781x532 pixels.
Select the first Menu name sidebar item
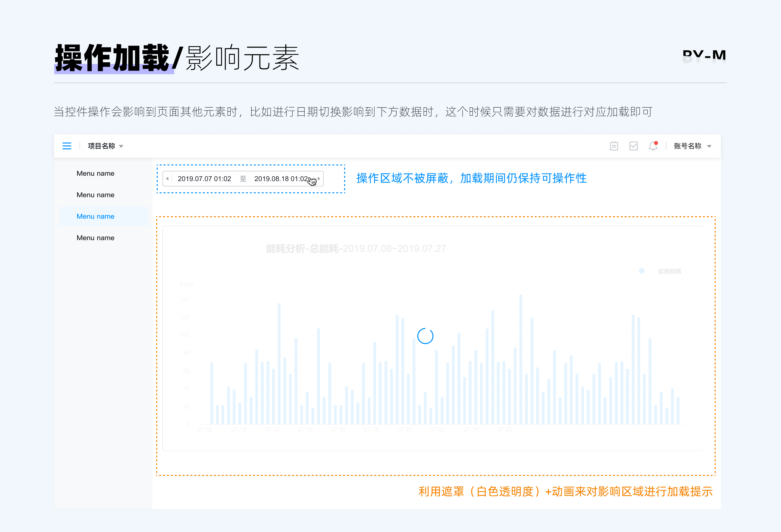95,174
